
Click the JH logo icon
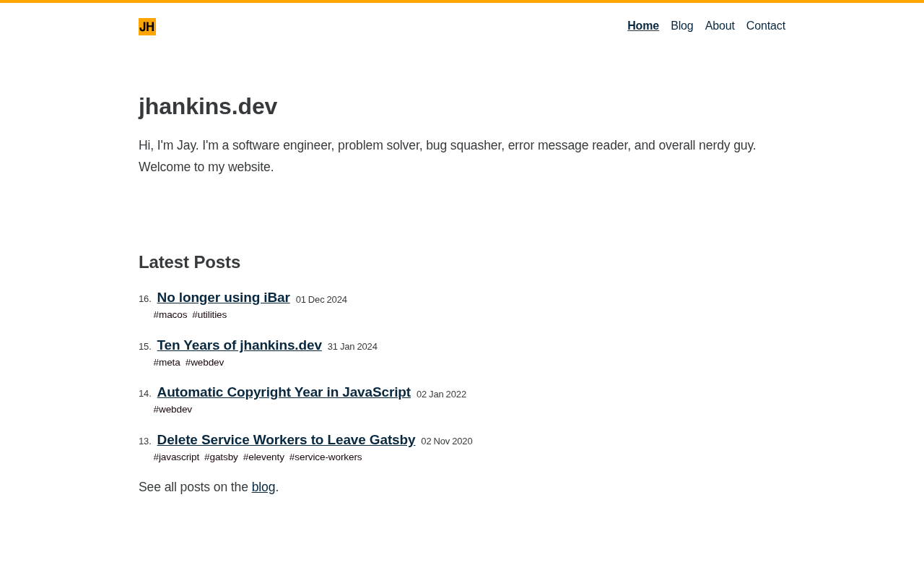(x=147, y=27)
